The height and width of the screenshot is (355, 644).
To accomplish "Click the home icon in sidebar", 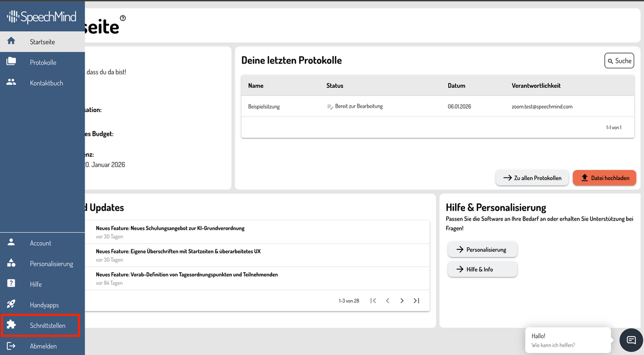I will [x=11, y=41].
